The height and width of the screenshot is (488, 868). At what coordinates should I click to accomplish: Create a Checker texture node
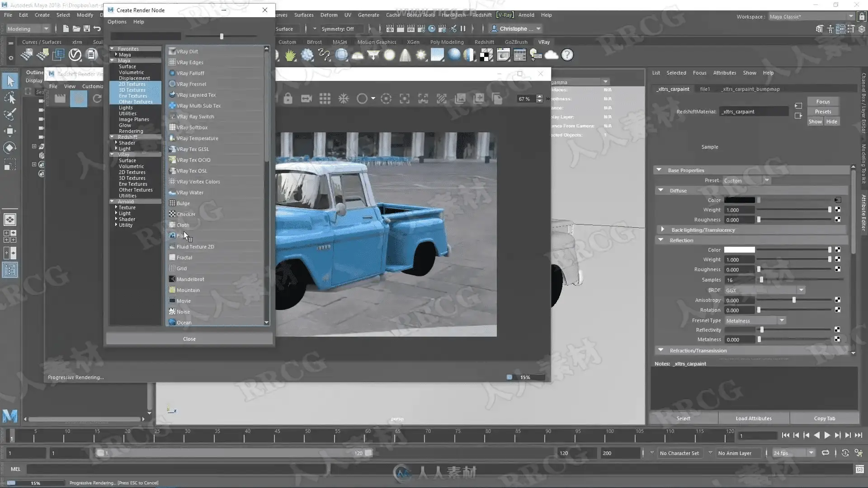tap(186, 214)
